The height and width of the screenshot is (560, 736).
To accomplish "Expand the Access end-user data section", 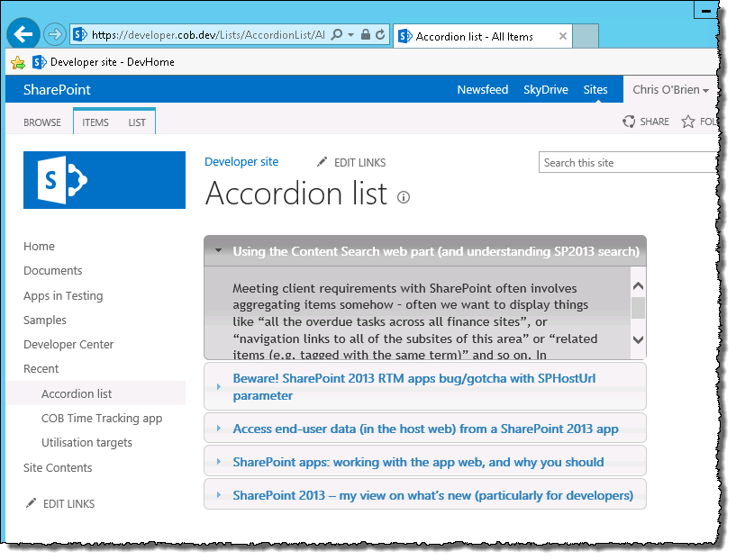I will point(219,429).
